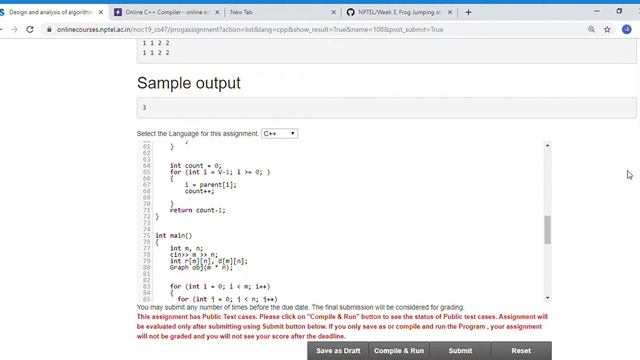Click the 'int main()' line in the editor
This screenshot has width=640, height=360.
[173, 236]
